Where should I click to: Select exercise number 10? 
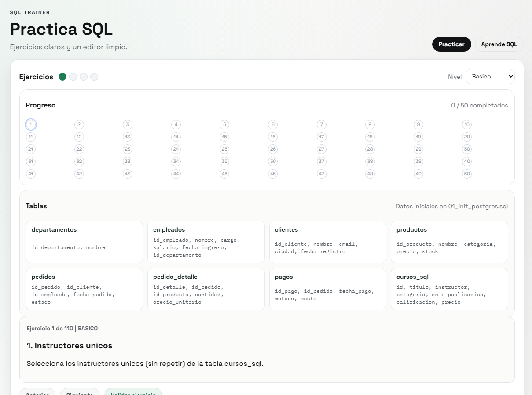coord(467,124)
